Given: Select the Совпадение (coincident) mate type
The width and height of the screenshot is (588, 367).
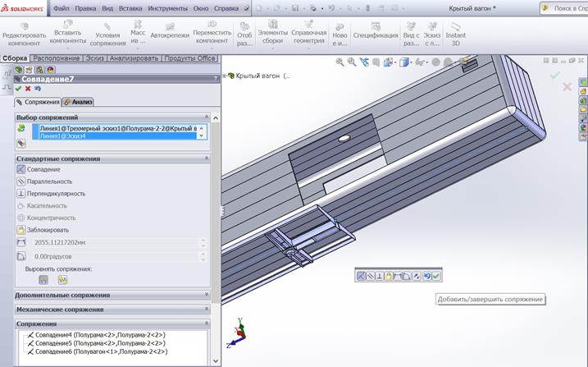Looking at the screenshot, I should (43, 169).
